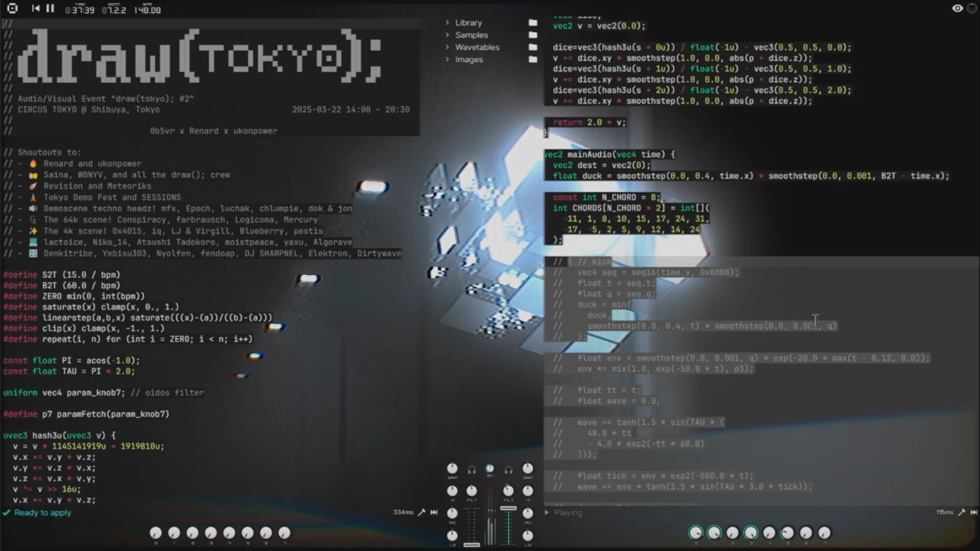Image resolution: width=980 pixels, height=551 pixels.
Task: Click the left channel FILT knob
Action: [x=472, y=491]
